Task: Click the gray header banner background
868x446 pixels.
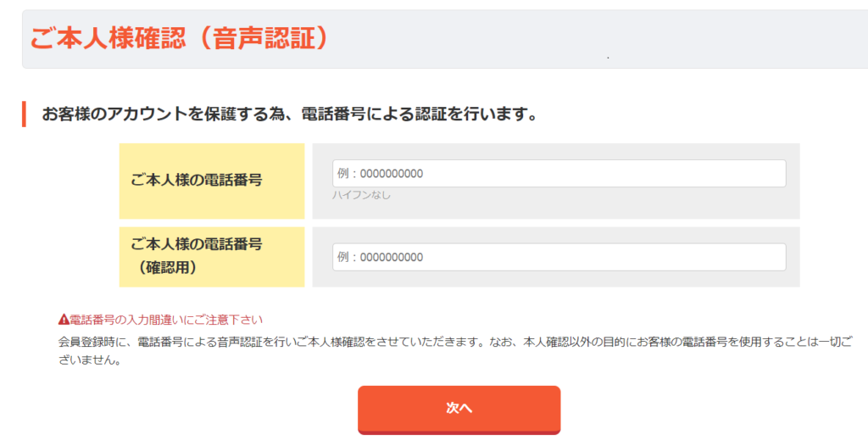Action: pyautogui.click(x=665, y=39)
